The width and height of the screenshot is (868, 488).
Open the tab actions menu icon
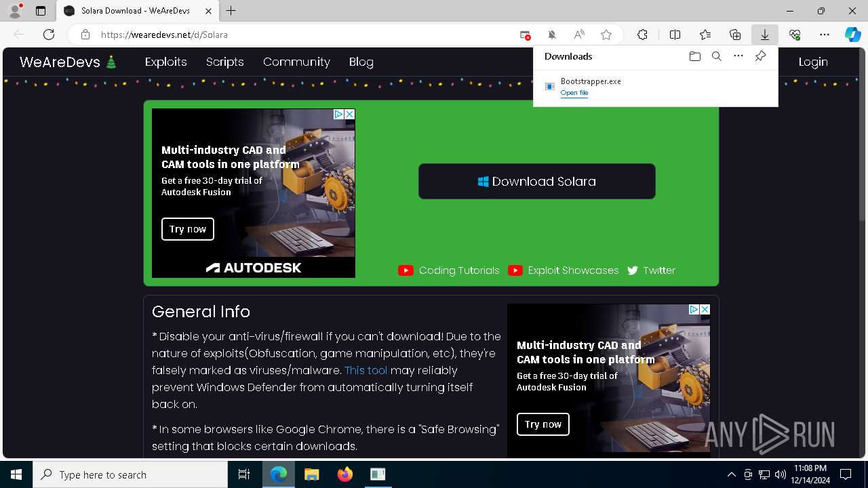pos(41,11)
